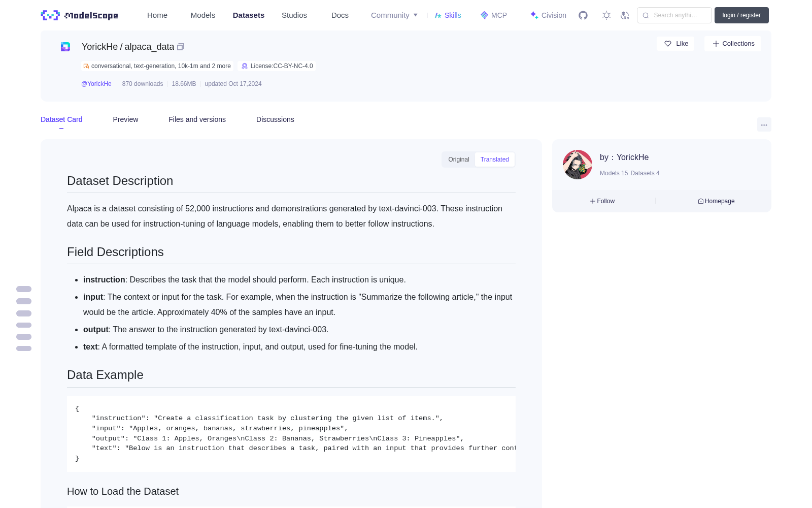The height and width of the screenshot is (508, 812).
Task: Click the first outline marker in left sidebar
Action: [x=24, y=289]
